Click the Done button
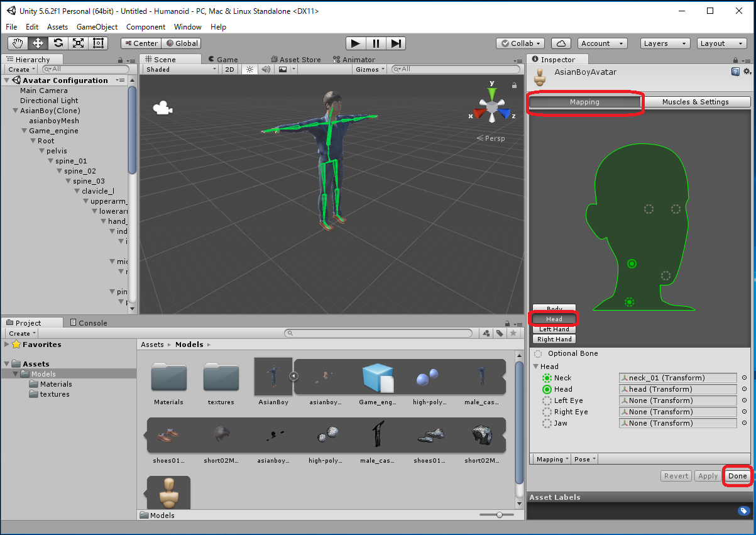The width and height of the screenshot is (756, 535). (737, 476)
